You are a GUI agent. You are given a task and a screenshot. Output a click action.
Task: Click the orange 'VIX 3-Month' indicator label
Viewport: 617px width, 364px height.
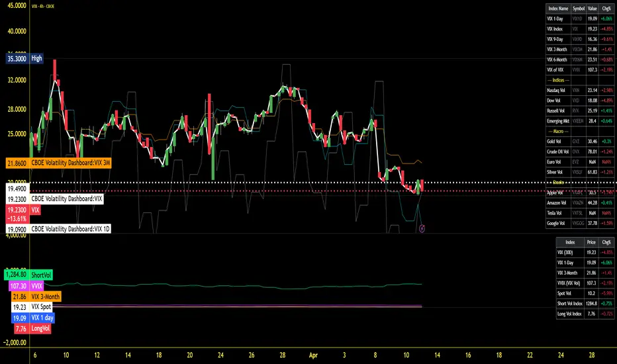(x=45, y=296)
